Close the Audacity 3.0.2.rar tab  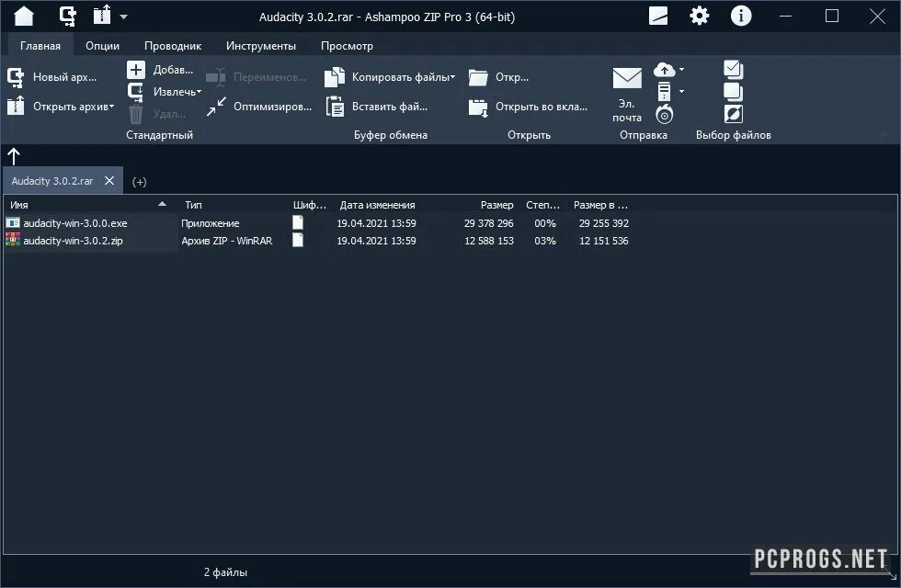109,181
